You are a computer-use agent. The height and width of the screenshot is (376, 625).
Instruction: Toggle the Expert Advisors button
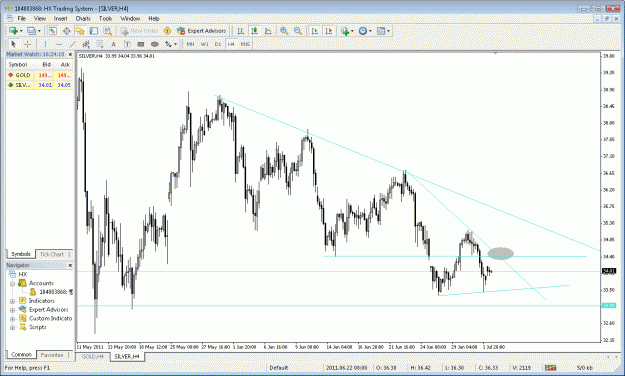tap(202, 31)
